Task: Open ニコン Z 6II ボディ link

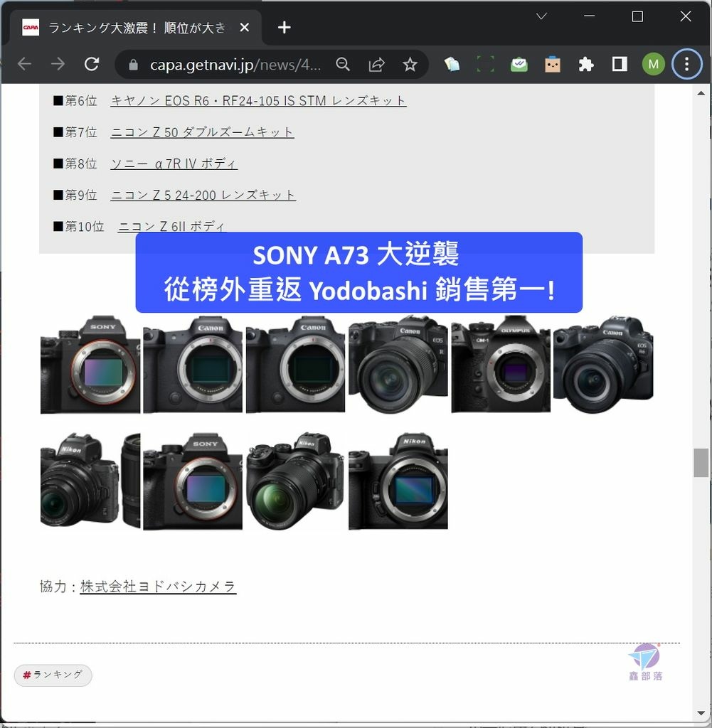Action: pos(172,226)
